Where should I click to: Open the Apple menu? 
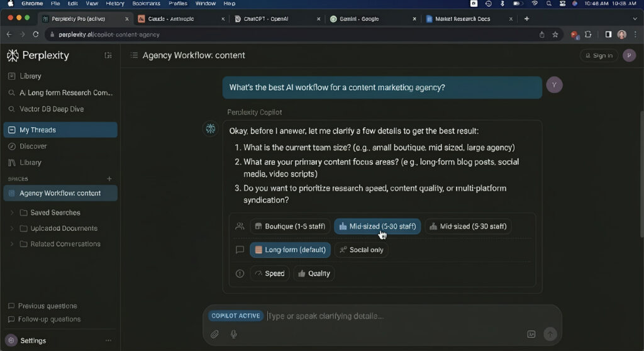point(10,3)
